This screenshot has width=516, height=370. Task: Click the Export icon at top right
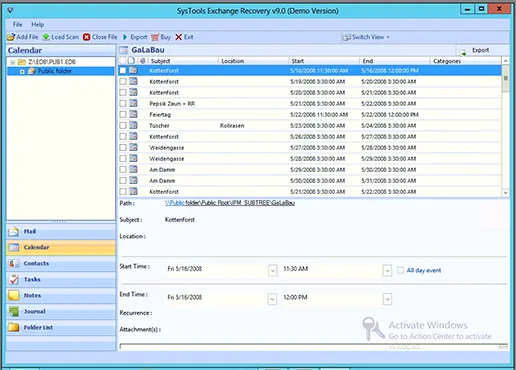(x=463, y=52)
